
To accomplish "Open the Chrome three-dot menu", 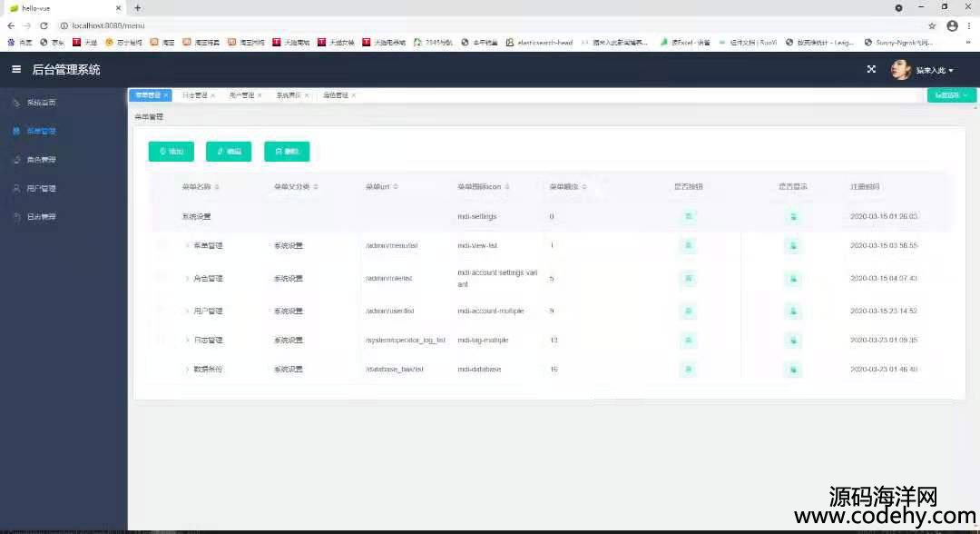I will (x=969, y=25).
